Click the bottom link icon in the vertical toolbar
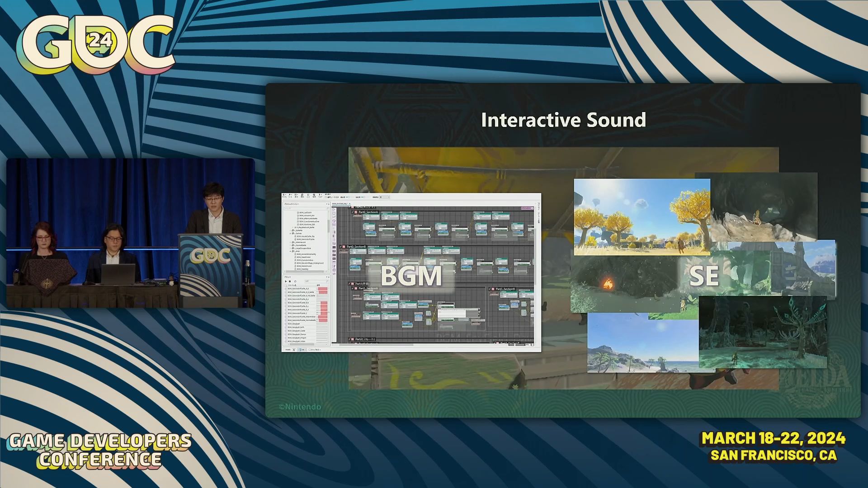The height and width of the screenshot is (488, 868). [334, 273]
